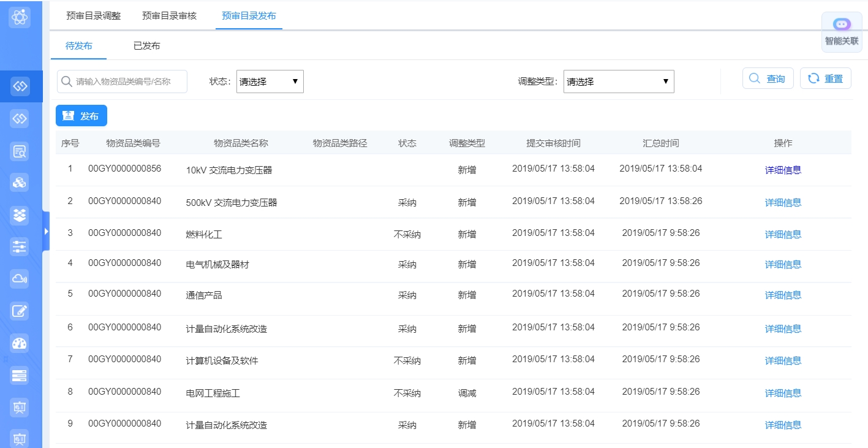
Task: Click 调减 adjustment type in row 8
Action: point(467,393)
